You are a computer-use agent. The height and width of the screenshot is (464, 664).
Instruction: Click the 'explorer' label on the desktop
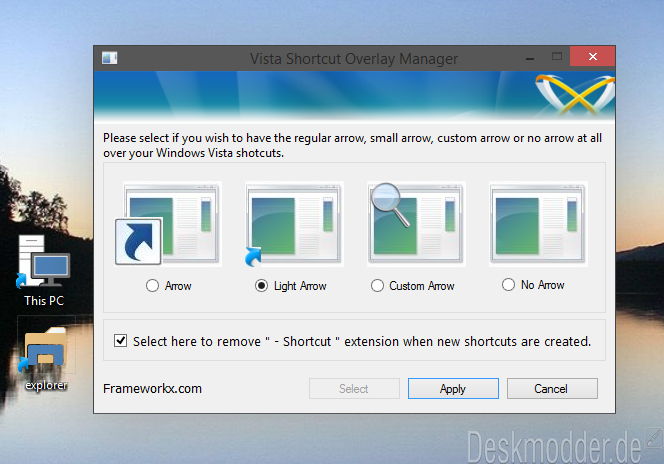(46, 385)
